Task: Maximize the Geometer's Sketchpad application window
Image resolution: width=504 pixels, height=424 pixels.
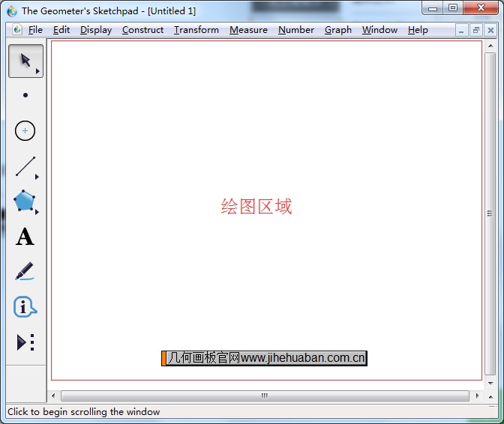Action: tap(453, 8)
